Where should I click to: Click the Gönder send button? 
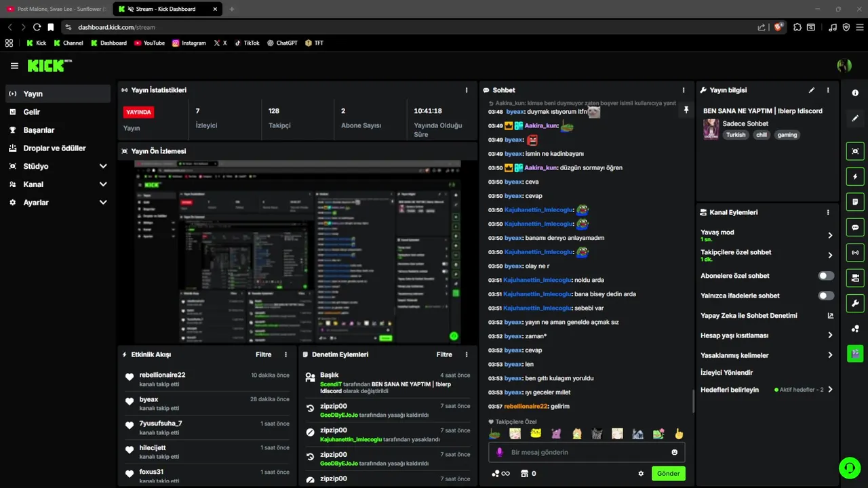pos(668,474)
